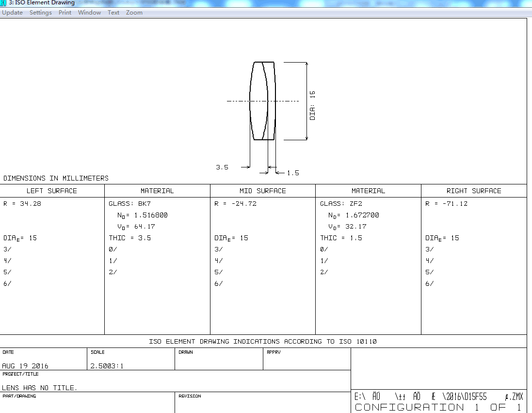Click the 3.5 thickness dimension annotation

(x=222, y=167)
